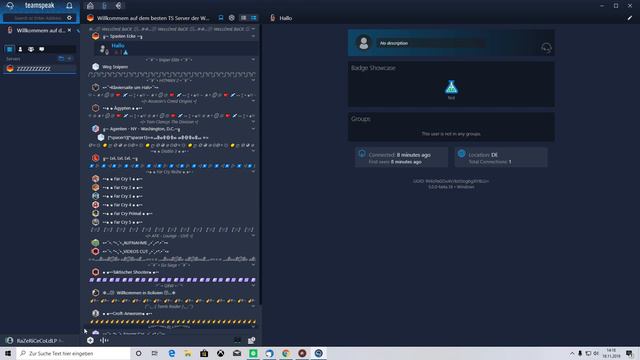Close the Willkommen auf d... server tab
This screenshot has height=360, width=640.
click(69, 30)
